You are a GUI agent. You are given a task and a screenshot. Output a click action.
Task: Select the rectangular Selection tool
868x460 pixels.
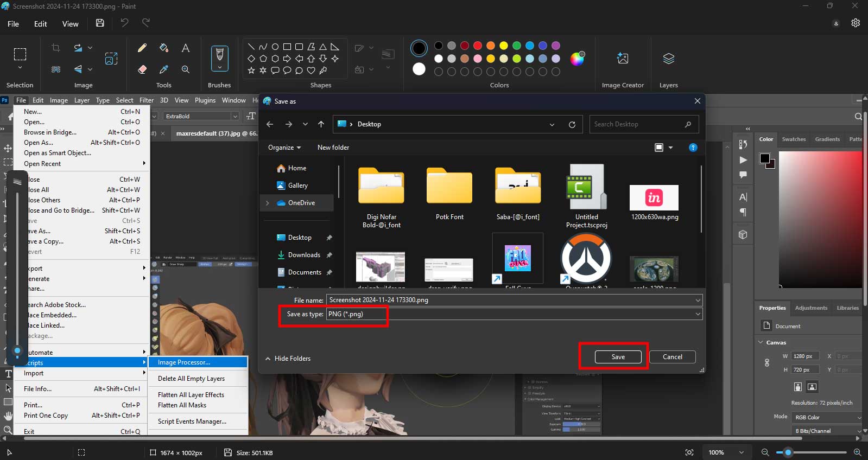[x=20, y=54]
